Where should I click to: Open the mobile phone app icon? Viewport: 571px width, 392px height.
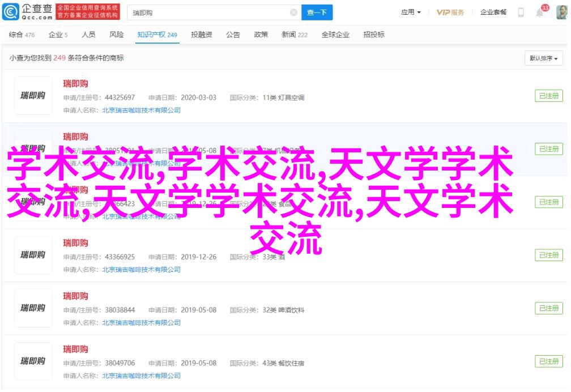pos(521,12)
